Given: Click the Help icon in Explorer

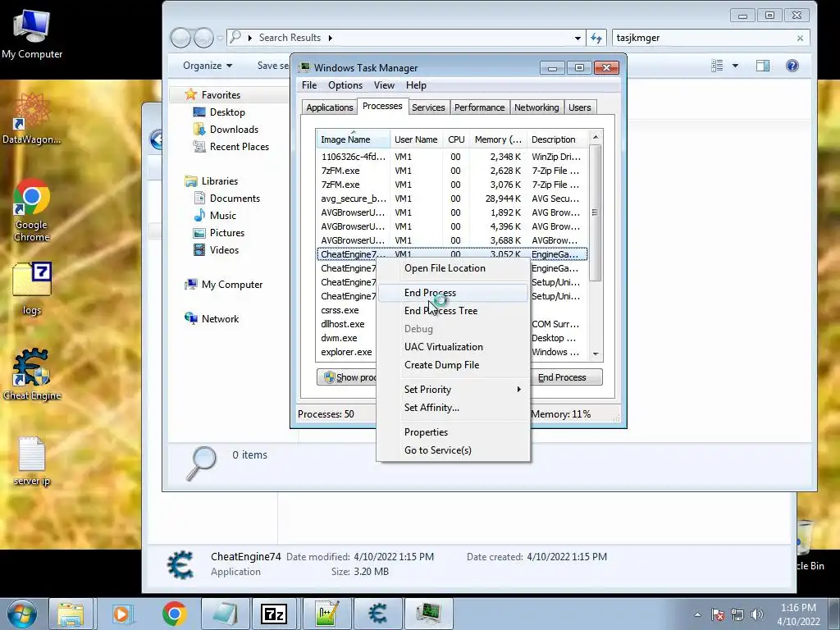Looking at the screenshot, I should [x=792, y=66].
